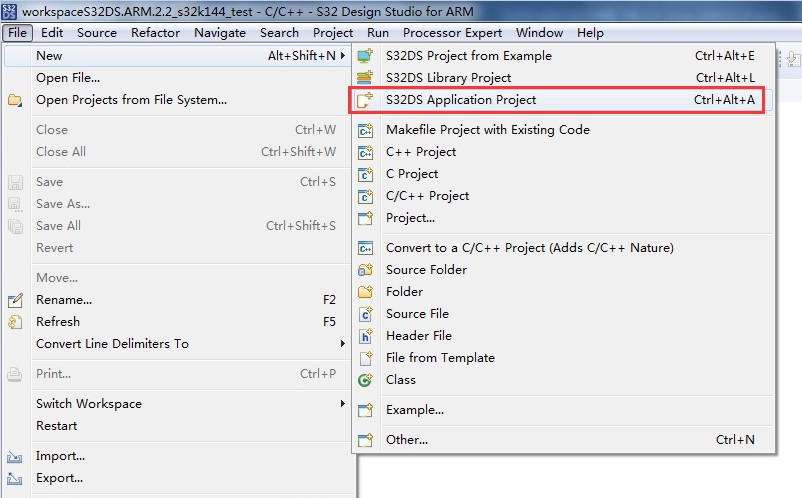Click the S32DS Project from Example icon
The width and height of the screenshot is (802, 498).
point(365,56)
